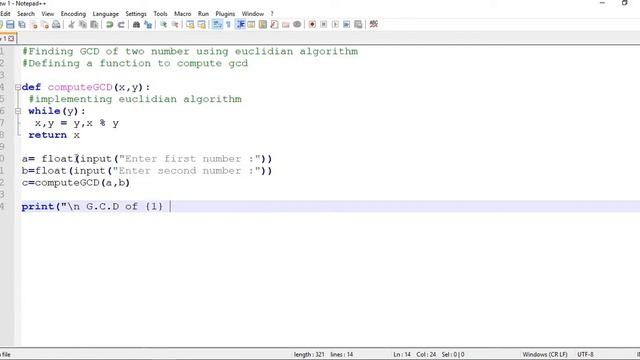640x360 pixels.
Task: Click the '#implementing euclidian algorithm' comment
Action: click(x=135, y=99)
